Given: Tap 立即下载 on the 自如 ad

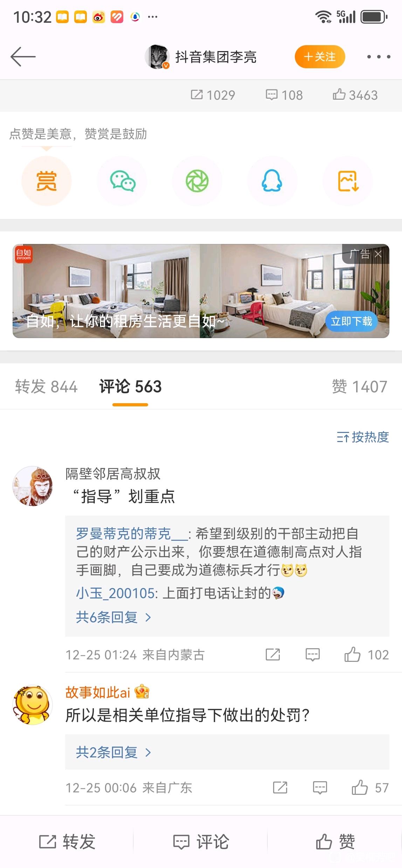Looking at the screenshot, I should pyautogui.click(x=351, y=321).
